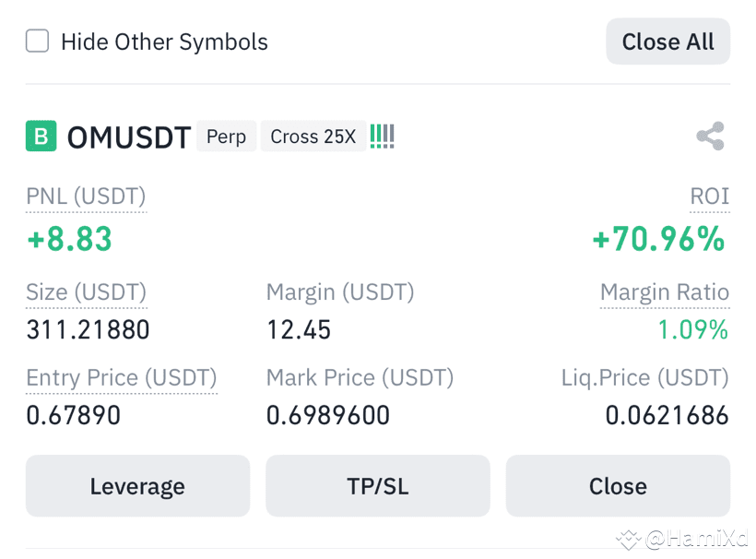Tick the Hide Other Symbols checkbox
Viewport: 756px width, 559px height.
click(x=37, y=41)
